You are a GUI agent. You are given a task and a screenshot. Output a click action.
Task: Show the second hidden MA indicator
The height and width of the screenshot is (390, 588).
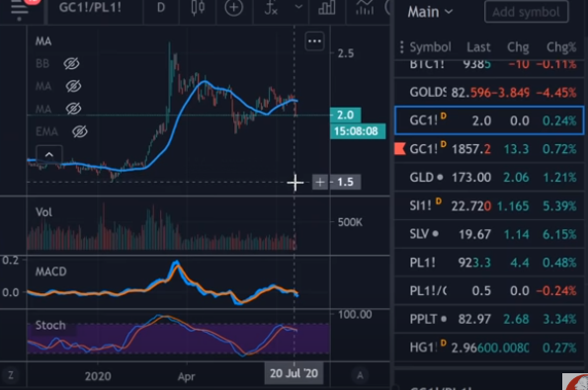coord(73,109)
